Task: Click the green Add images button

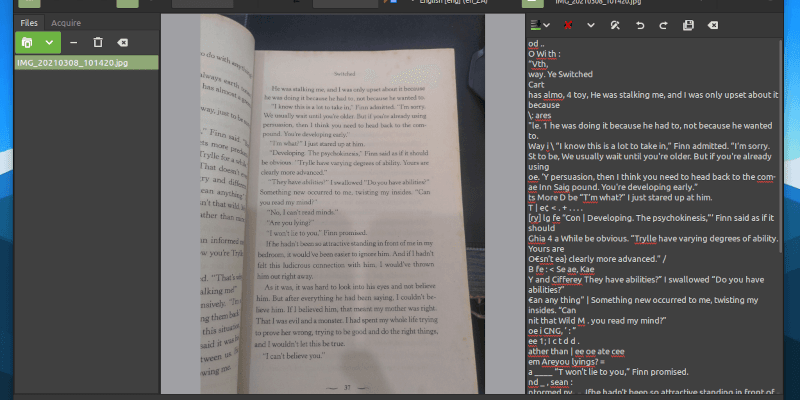Action: (x=27, y=43)
